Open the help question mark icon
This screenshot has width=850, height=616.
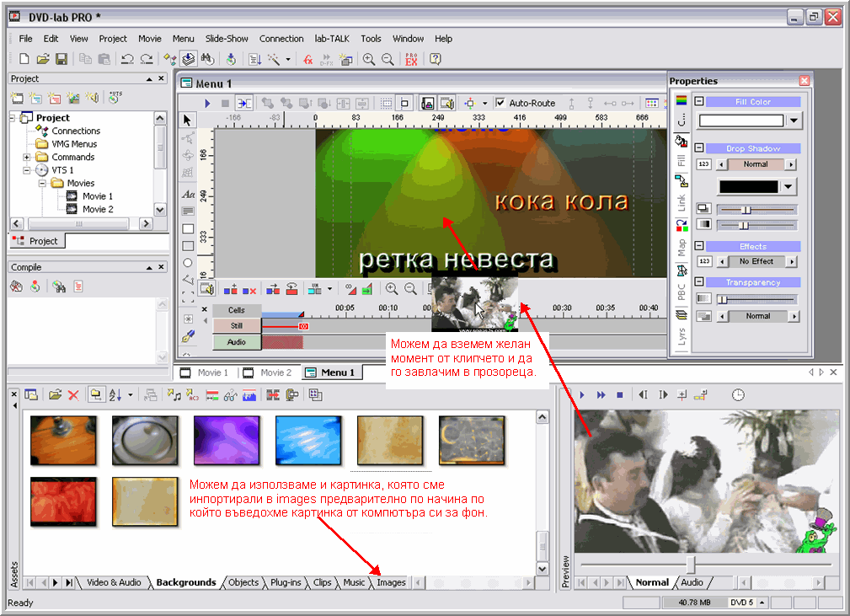click(435, 59)
